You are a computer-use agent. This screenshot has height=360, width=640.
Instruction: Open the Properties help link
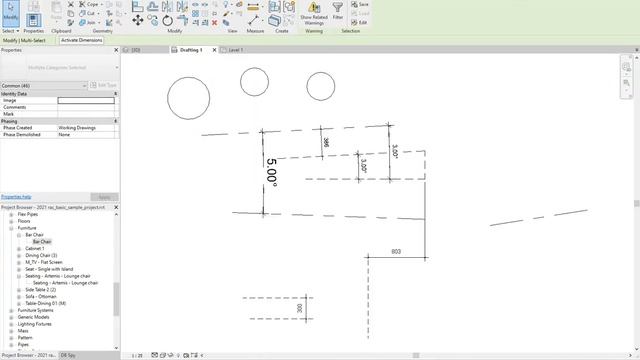(x=16, y=197)
